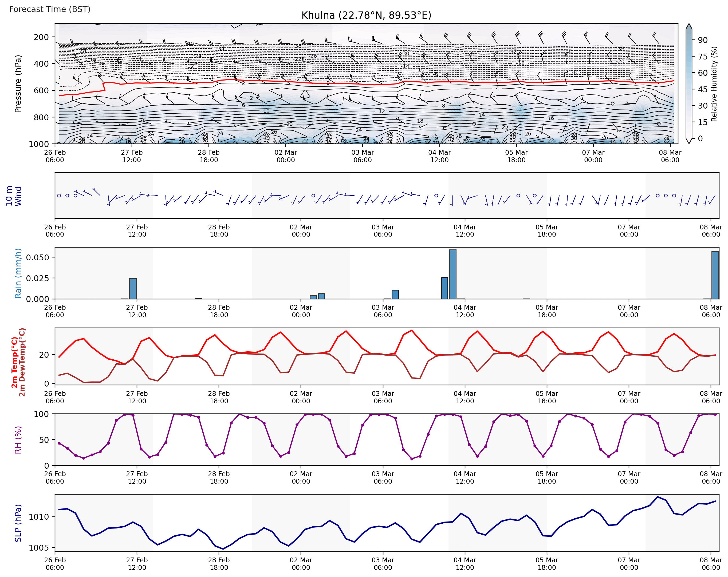The height and width of the screenshot is (577, 728).
Task: Click the 'SLP (hPa)' axis label
Action: [18, 523]
